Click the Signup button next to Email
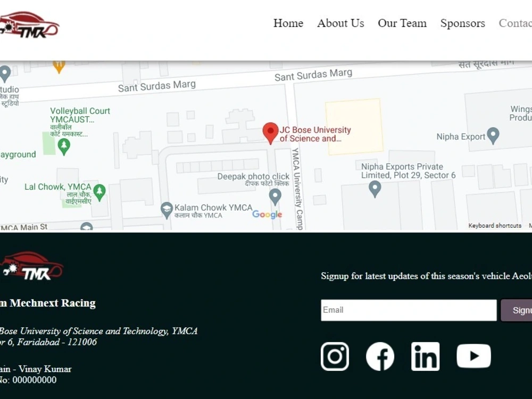532x399 pixels. point(517,310)
